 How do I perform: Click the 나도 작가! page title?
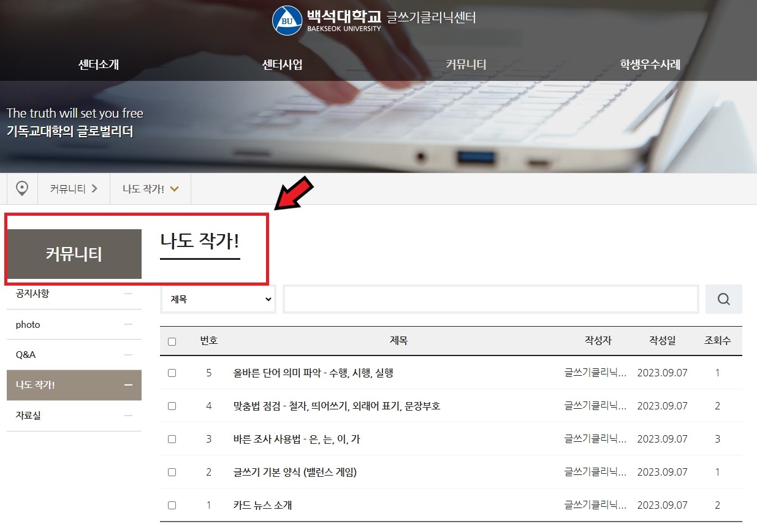[x=200, y=241]
